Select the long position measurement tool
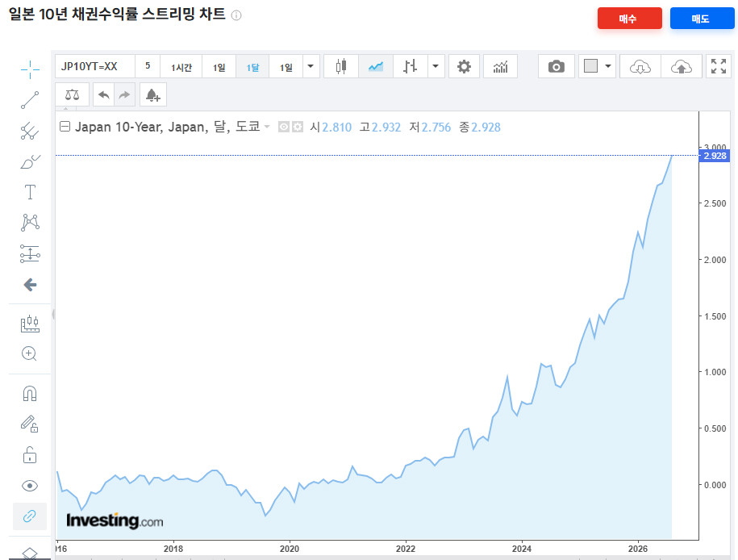 point(30,253)
